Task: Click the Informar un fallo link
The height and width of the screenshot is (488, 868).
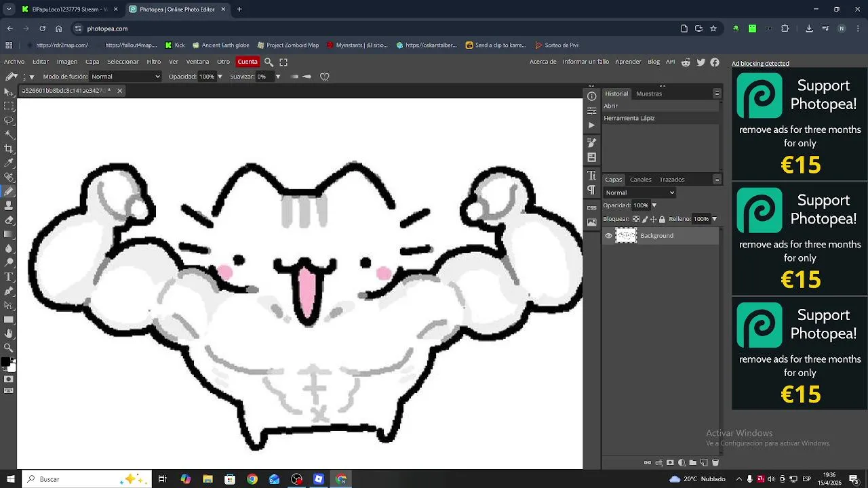Action: pyautogui.click(x=586, y=62)
